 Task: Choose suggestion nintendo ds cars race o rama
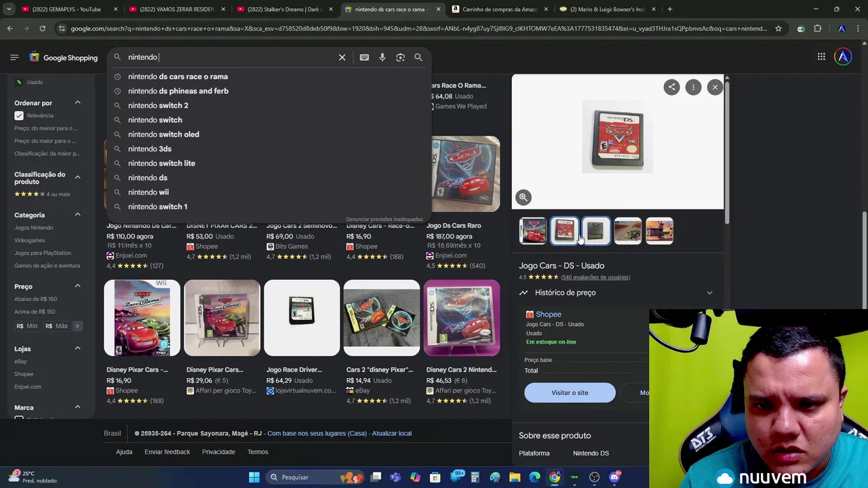point(178,77)
